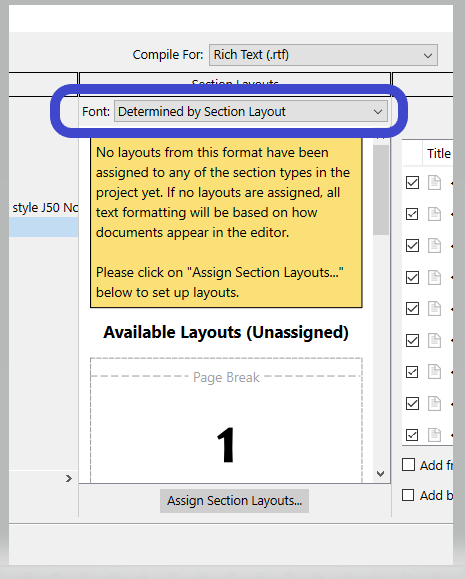Toggle the third document checkbox
The width and height of the screenshot is (465, 579).
pyautogui.click(x=412, y=245)
